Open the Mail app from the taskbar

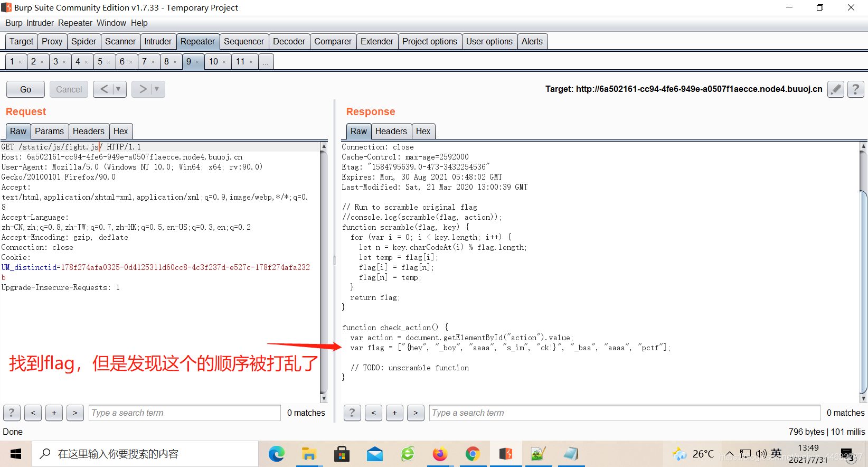(x=375, y=454)
